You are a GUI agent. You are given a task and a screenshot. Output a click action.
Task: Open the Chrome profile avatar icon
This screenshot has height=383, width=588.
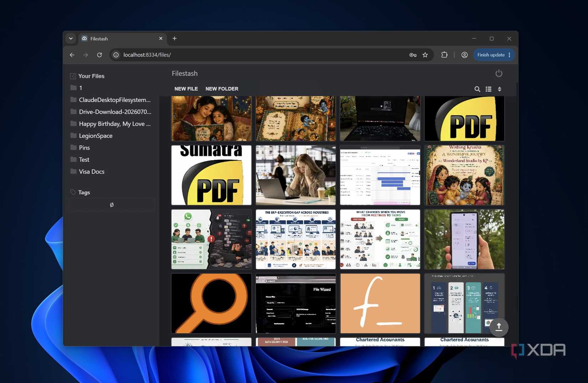pos(464,55)
